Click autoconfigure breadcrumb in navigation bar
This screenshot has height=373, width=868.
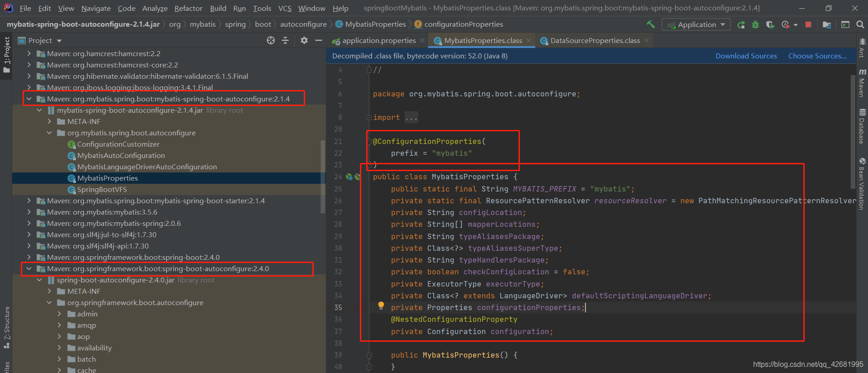(x=303, y=24)
